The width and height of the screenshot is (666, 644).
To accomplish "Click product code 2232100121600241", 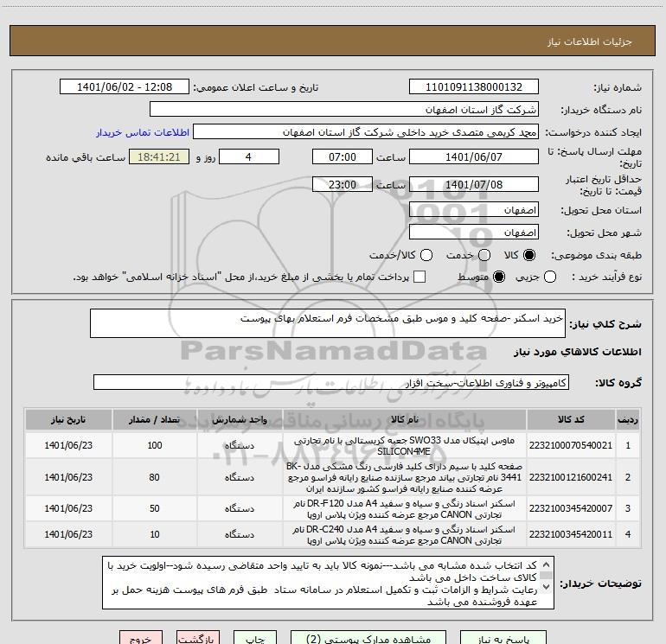I will point(571,477).
